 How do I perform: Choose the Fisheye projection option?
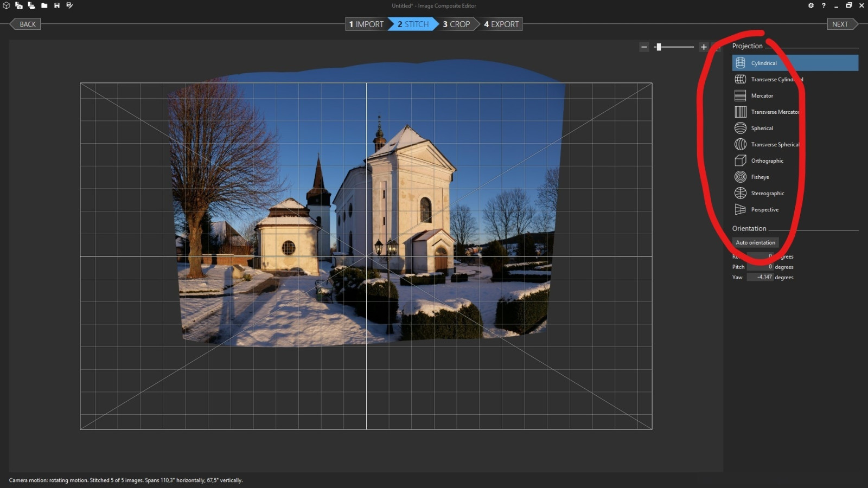click(x=759, y=177)
